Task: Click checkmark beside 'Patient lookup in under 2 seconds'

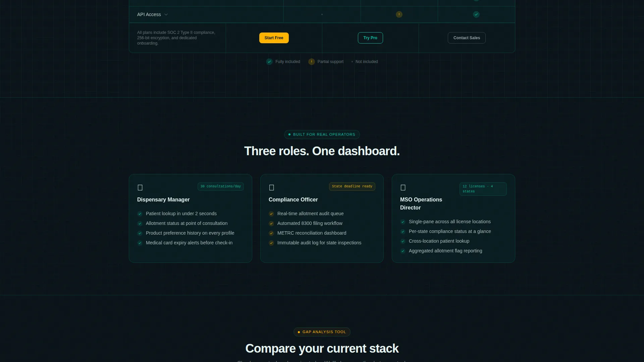Action: 140,214
